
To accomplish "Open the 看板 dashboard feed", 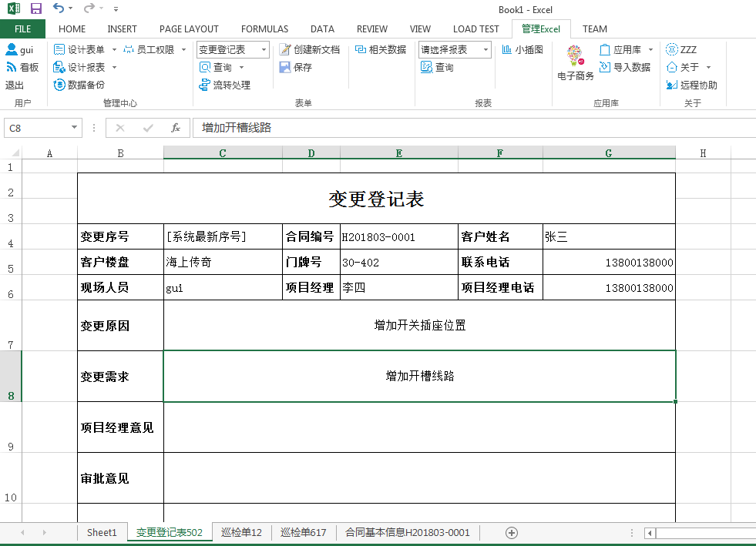I will click(x=22, y=67).
